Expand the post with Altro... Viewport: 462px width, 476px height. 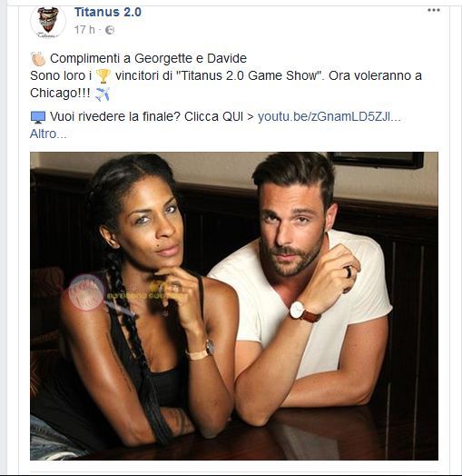coord(48,134)
